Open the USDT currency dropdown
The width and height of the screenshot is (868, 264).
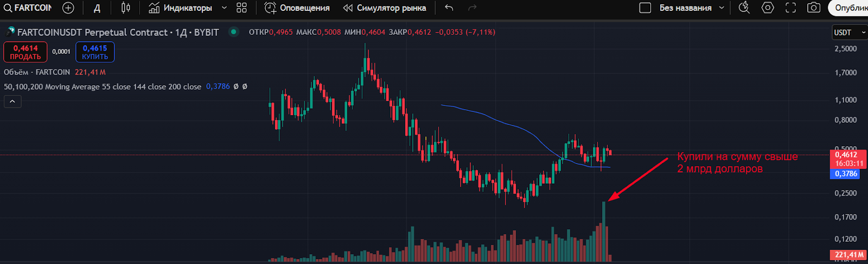click(x=849, y=33)
